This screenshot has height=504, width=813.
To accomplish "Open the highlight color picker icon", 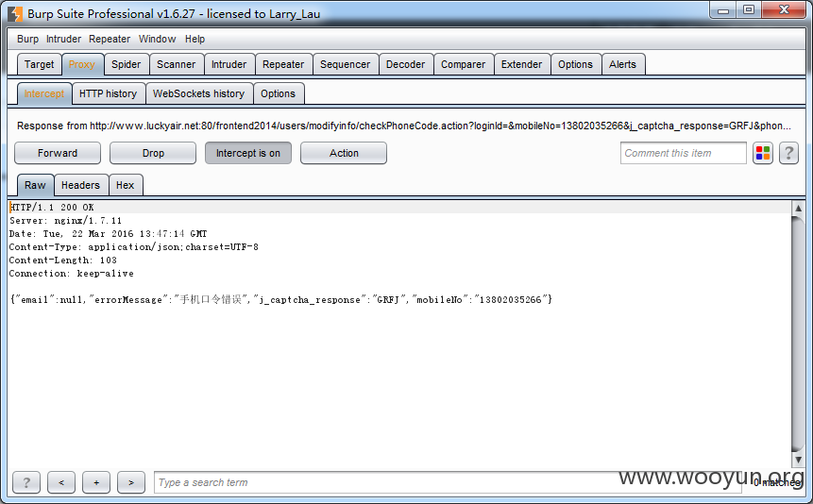I will point(763,154).
